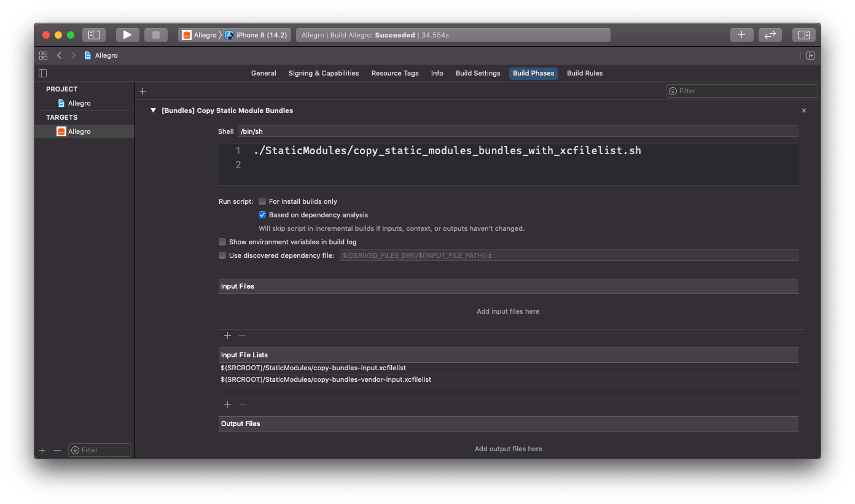855x504 pixels.
Task: Add editor on right icon
Action: (x=810, y=55)
